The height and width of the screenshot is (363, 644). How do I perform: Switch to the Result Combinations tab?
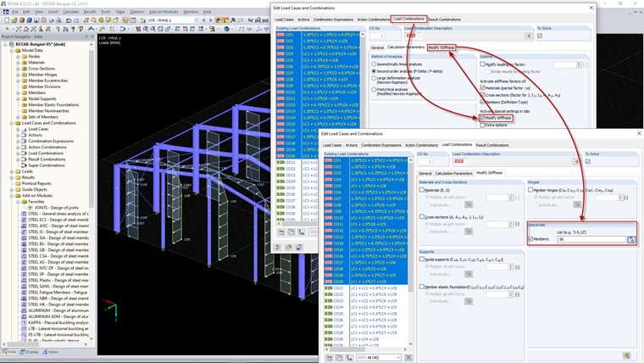[x=492, y=145]
